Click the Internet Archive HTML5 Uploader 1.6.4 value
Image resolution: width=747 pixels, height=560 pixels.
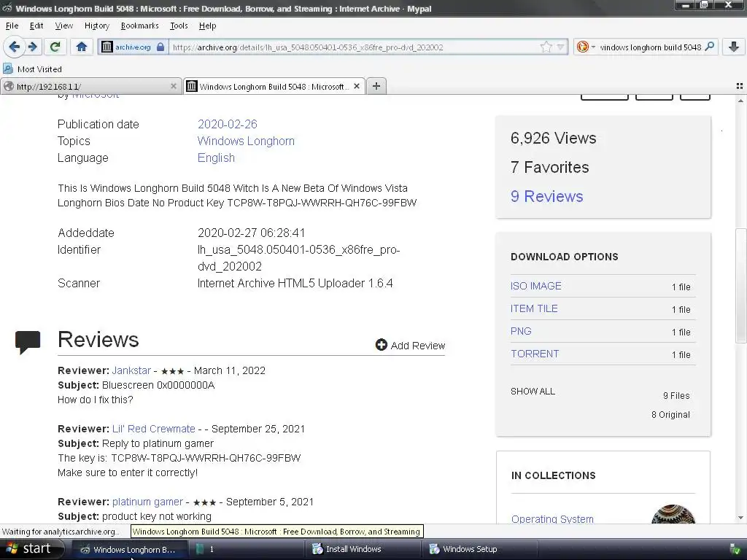(295, 284)
